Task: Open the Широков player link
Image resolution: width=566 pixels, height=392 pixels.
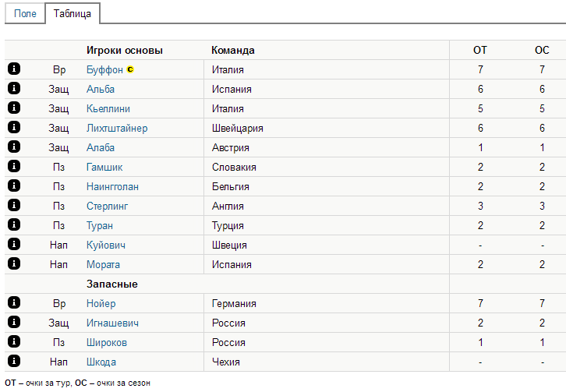Action: coord(107,342)
